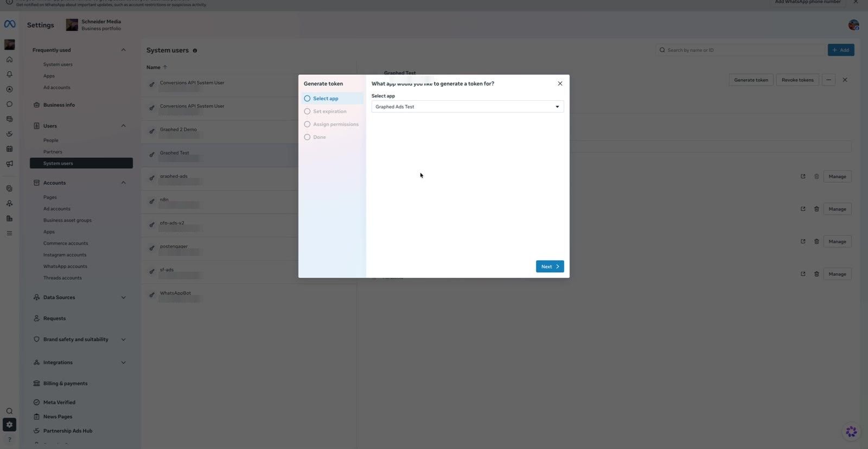868x449 pixels.
Task: Open System users under Users
Action: coord(81,163)
